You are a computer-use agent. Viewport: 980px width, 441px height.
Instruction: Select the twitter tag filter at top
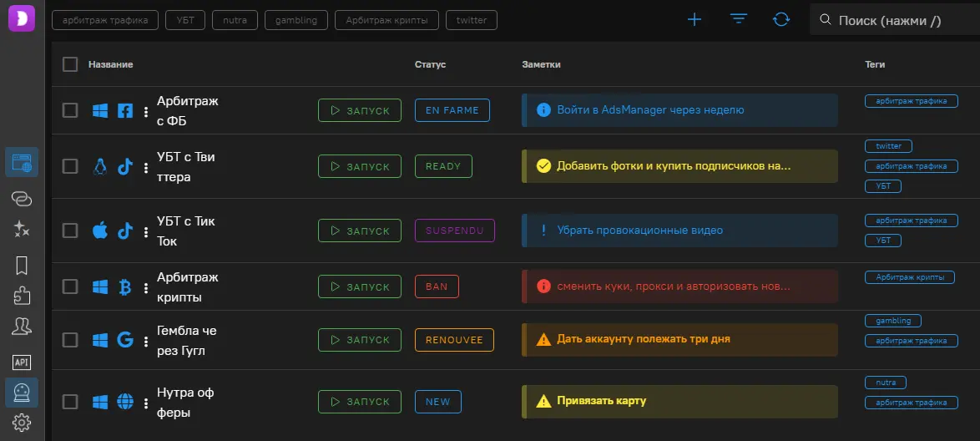coord(472,20)
